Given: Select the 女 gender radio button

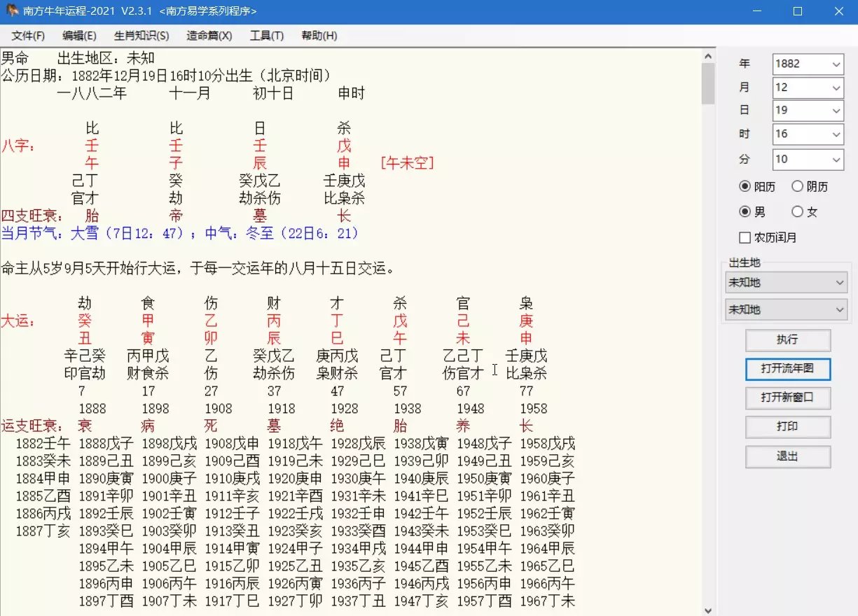Looking at the screenshot, I should 798,211.
